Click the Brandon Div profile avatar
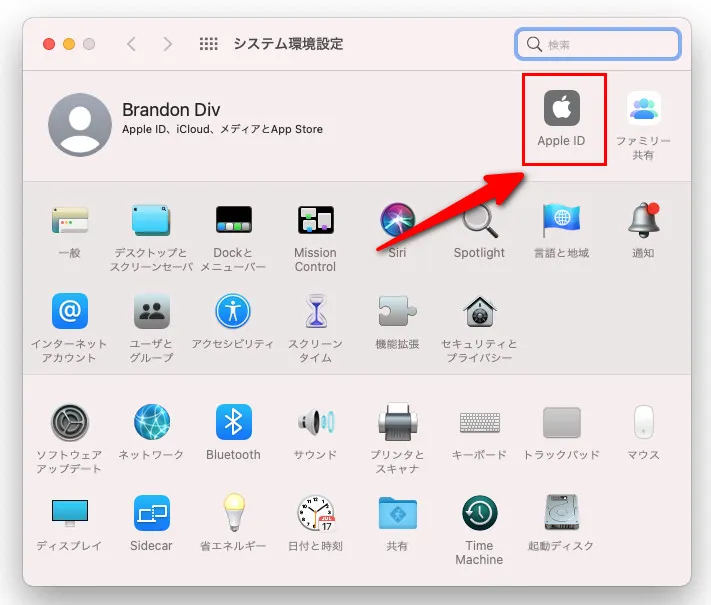The image size is (711, 605). click(x=80, y=125)
